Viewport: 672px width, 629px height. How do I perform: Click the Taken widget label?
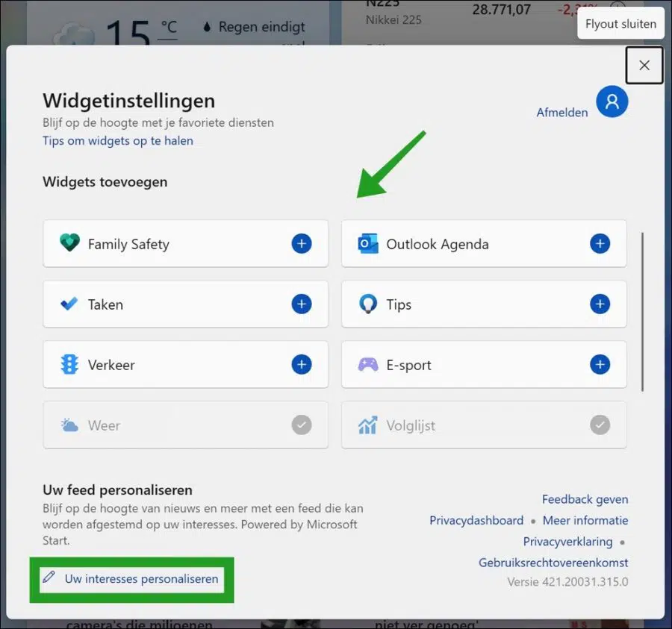click(x=105, y=304)
